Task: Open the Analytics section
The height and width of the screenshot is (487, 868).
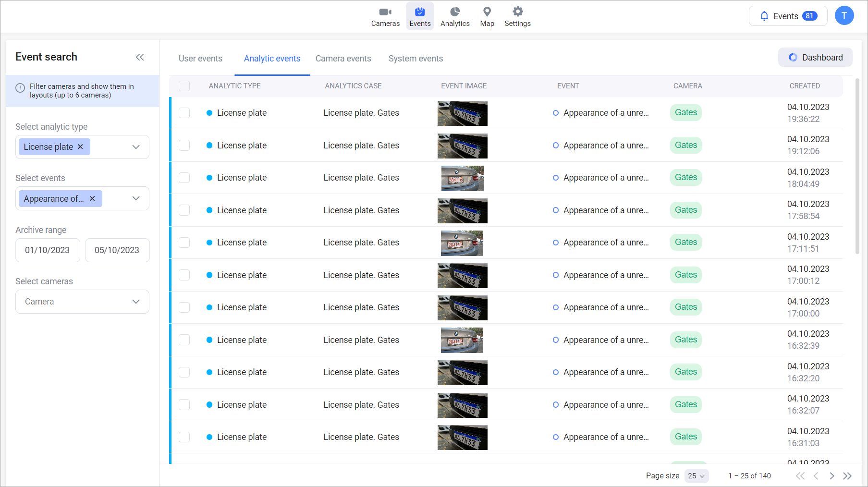Action: (x=454, y=16)
